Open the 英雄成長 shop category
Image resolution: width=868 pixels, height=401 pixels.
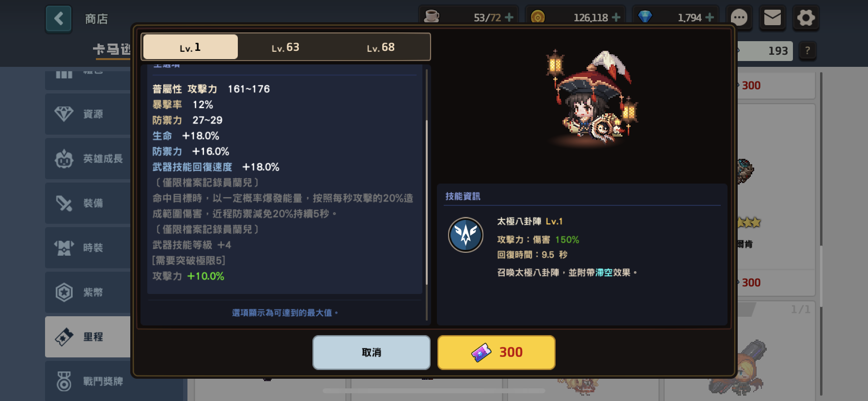(x=88, y=158)
